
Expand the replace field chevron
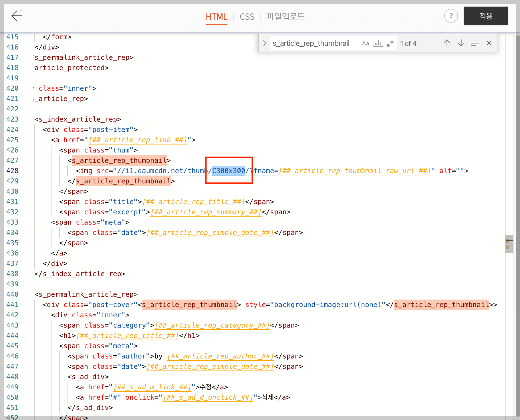tap(265, 43)
